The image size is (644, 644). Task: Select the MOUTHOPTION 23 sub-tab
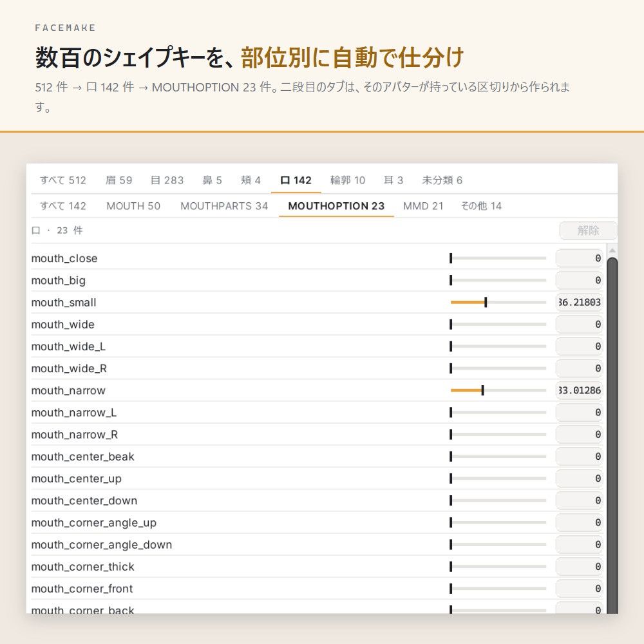pos(336,206)
